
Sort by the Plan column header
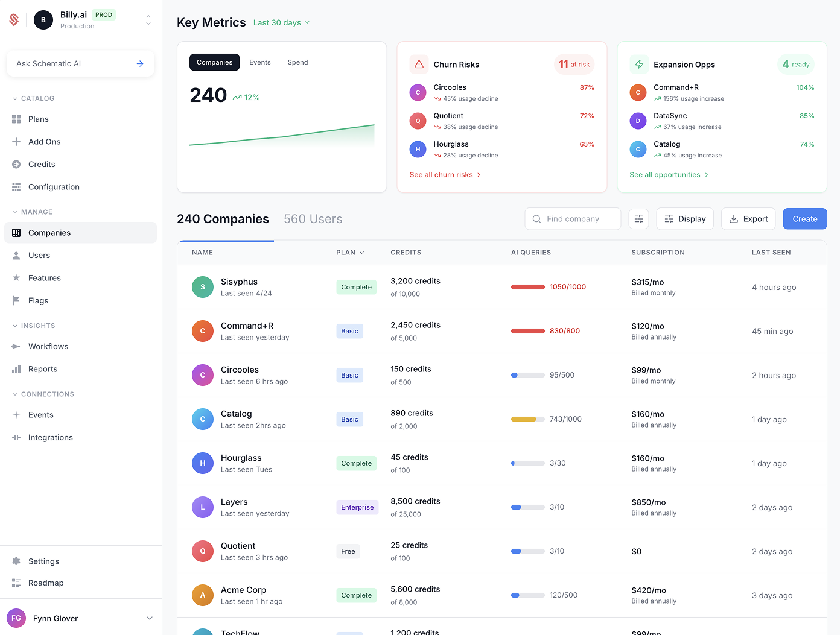(x=350, y=253)
